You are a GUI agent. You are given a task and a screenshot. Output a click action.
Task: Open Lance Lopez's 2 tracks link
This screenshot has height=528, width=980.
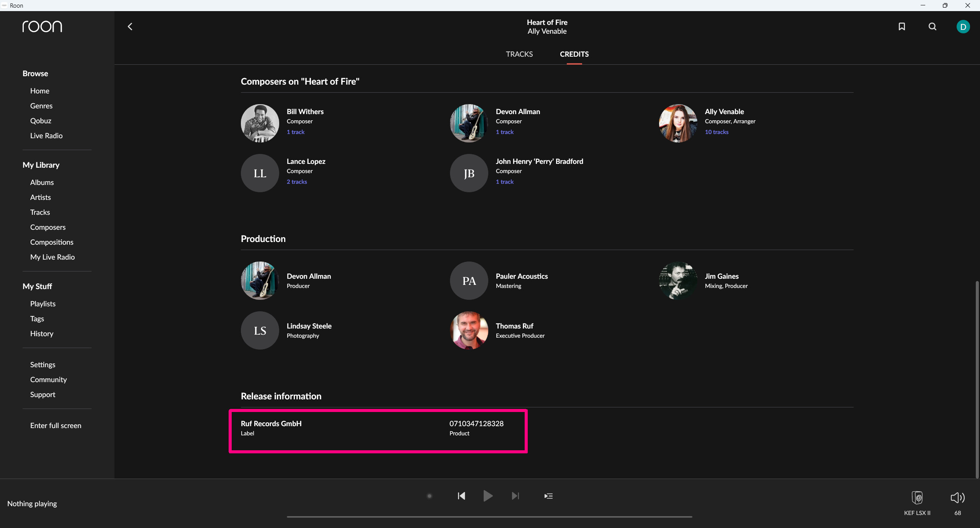pyautogui.click(x=297, y=181)
